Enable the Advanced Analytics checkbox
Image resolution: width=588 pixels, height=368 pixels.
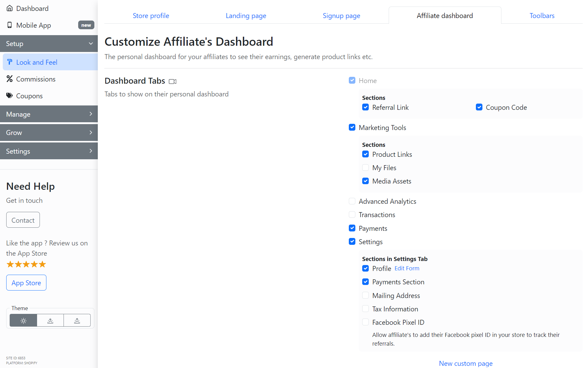(x=352, y=201)
